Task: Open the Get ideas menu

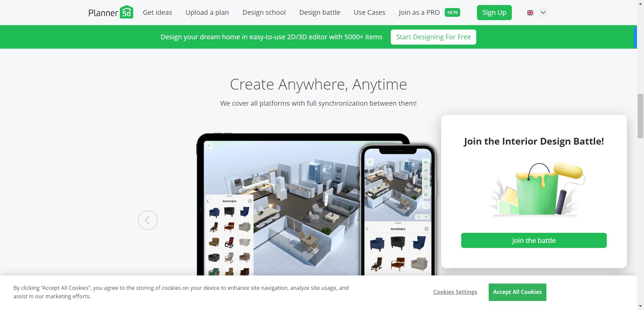Action: coord(157,12)
